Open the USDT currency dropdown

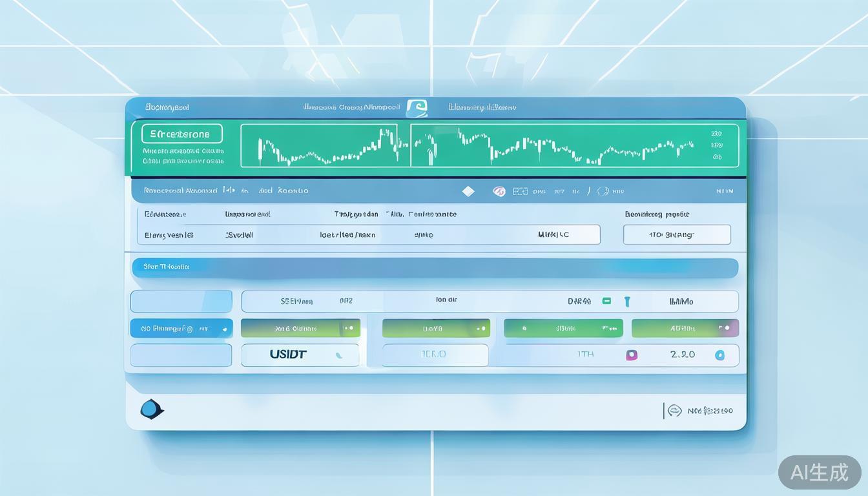300,355
